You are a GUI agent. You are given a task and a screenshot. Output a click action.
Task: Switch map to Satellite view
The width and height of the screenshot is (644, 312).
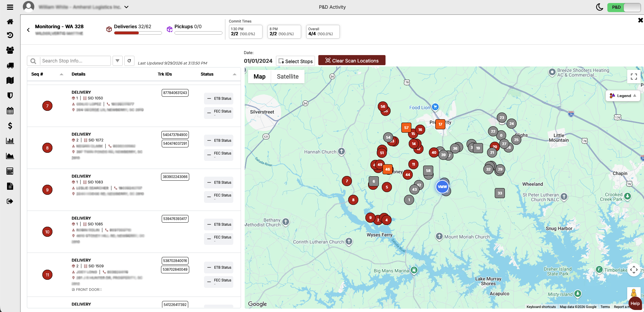(288, 77)
